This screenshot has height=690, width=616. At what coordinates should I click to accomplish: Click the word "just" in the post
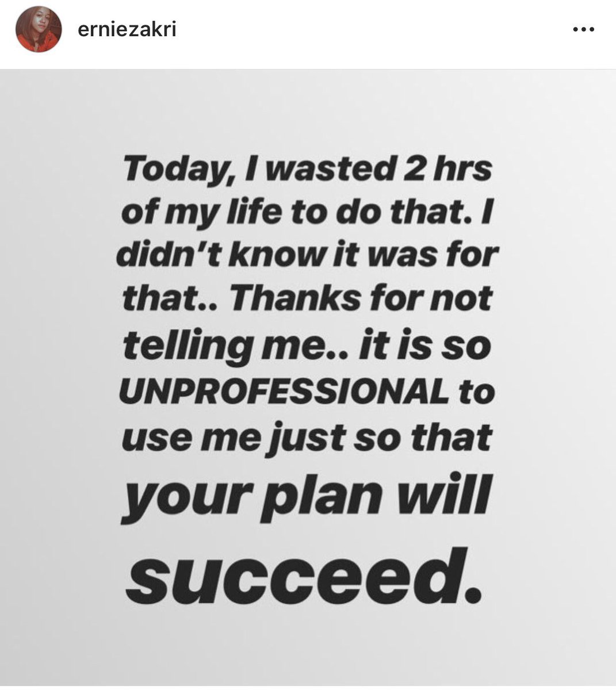tap(331, 438)
